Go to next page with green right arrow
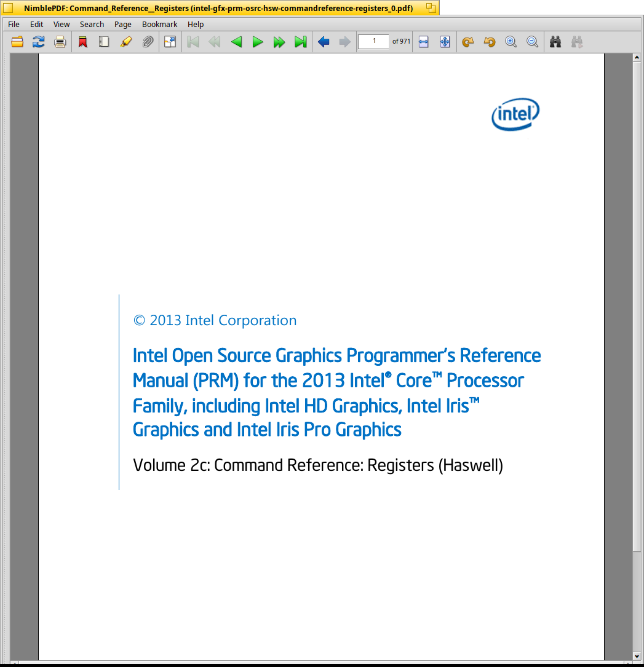Screen dimensions: 644x667 point(258,42)
